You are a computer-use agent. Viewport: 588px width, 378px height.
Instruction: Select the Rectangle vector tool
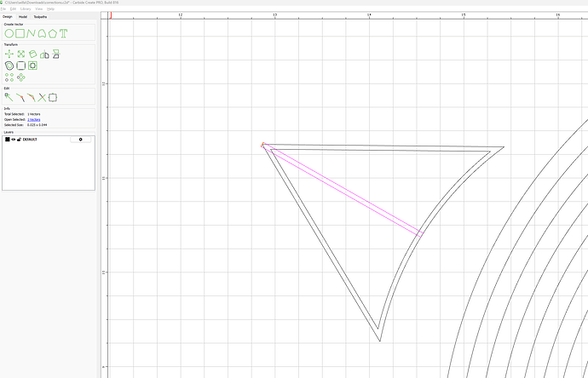20,33
